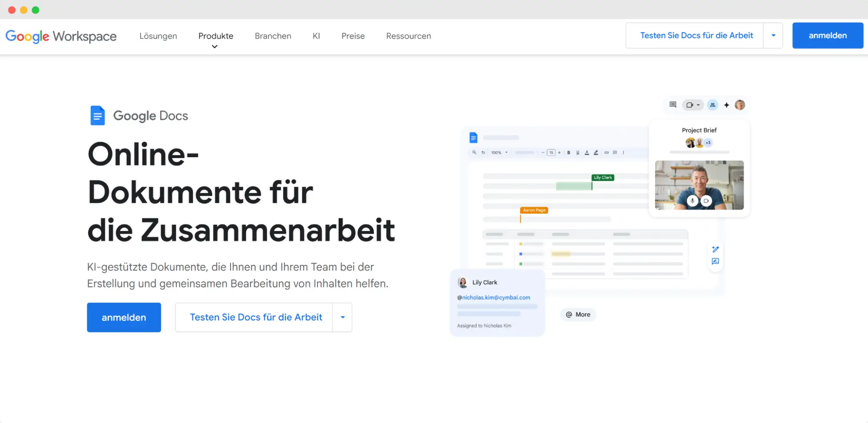The image size is (868, 423).
Task: Click the Lily Clark name in mention card
Action: pyautogui.click(x=485, y=282)
